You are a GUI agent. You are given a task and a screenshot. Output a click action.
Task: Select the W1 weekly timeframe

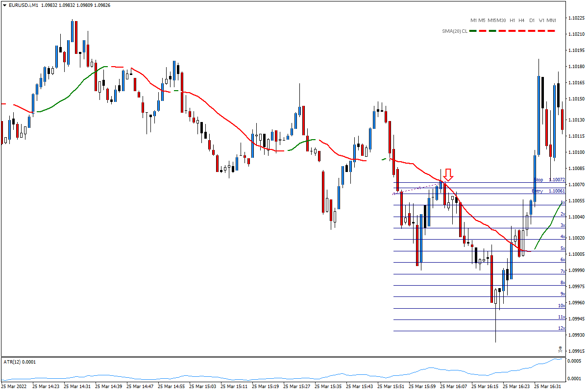tap(541, 21)
